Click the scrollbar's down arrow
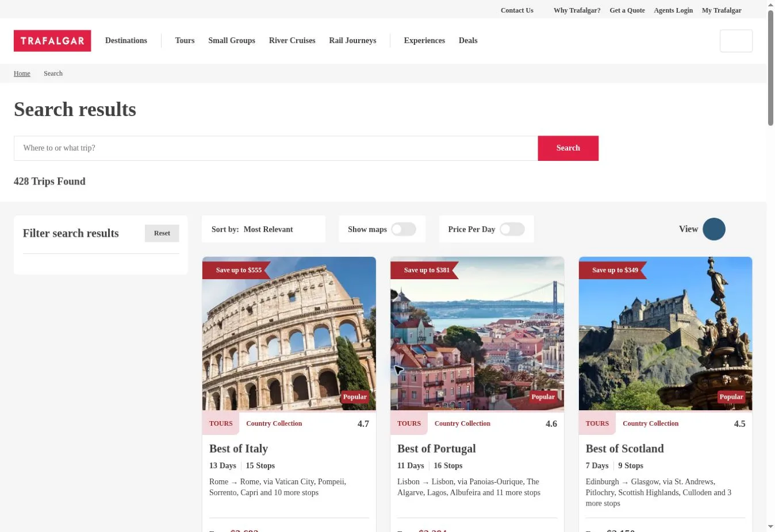This screenshot has height=532, width=775. (x=770, y=526)
